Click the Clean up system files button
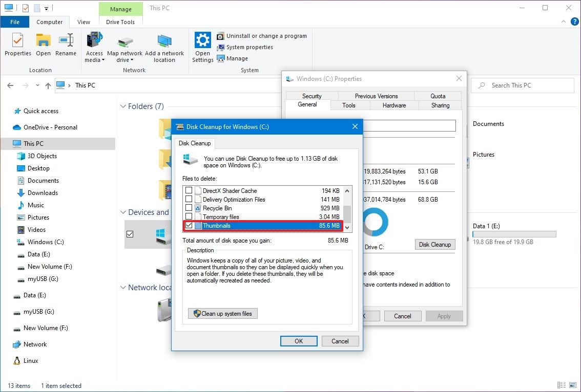 pyautogui.click(x=222, y=313)
